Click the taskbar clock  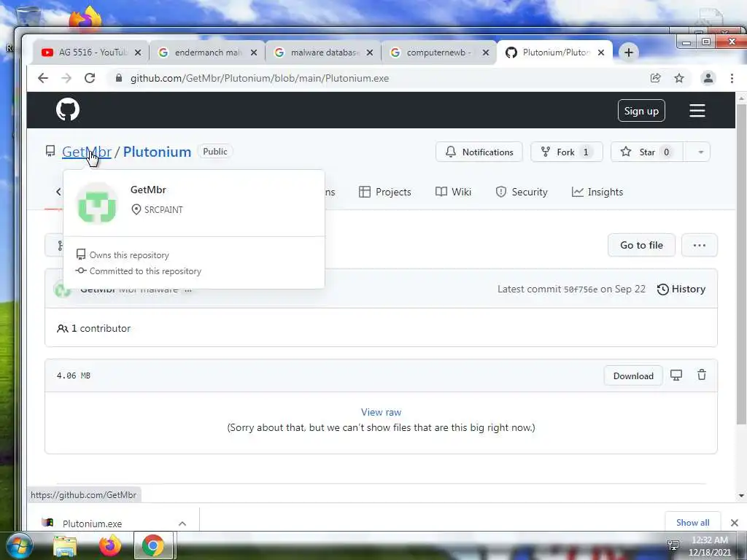pos(709,545)
